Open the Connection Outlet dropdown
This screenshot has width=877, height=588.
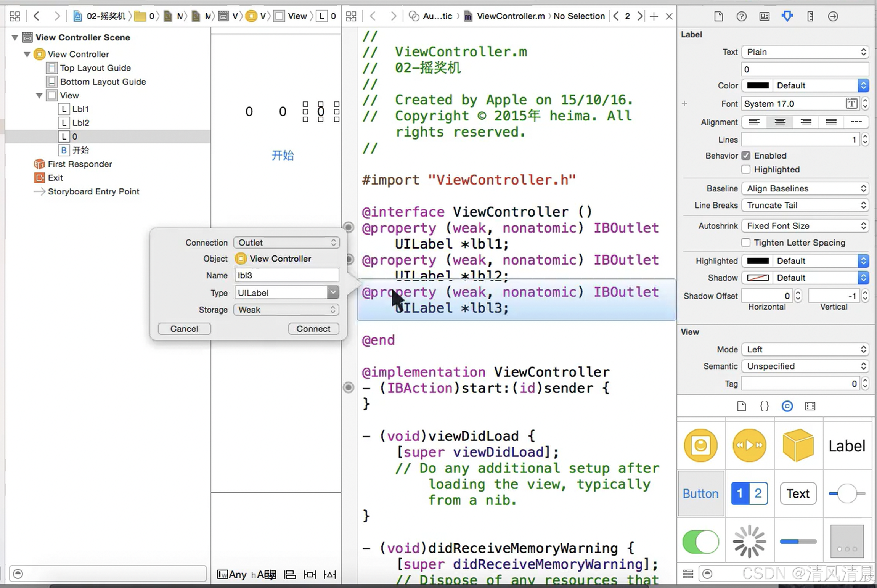pyautogui.click(x=286, y=243)
